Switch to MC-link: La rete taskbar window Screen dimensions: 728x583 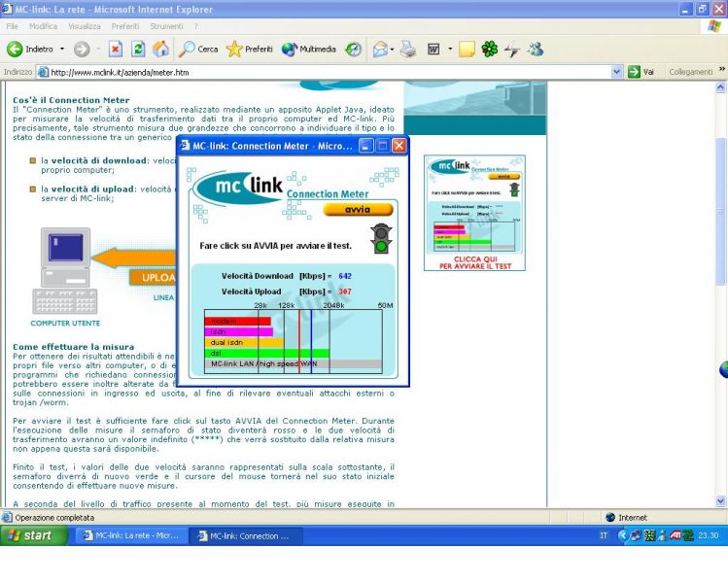point(132,535)
